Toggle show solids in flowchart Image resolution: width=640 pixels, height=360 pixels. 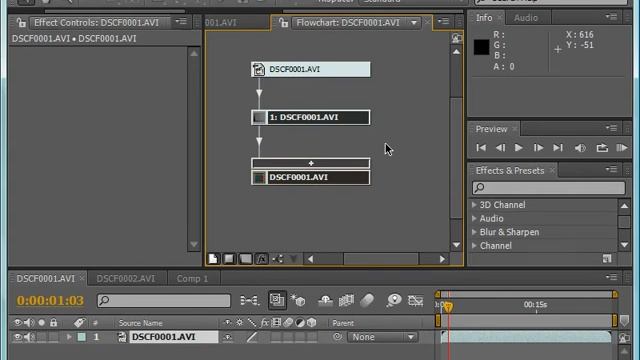[229, 259]
